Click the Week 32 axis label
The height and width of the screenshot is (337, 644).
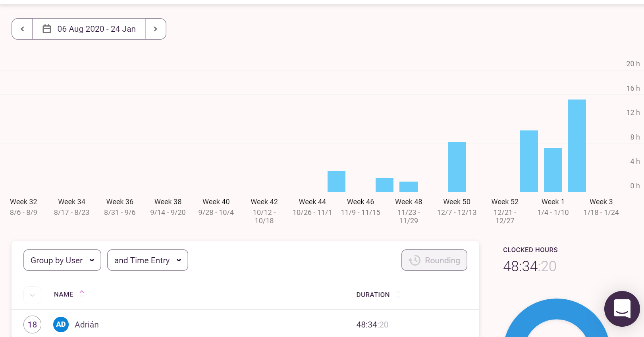click(x=23, y=202)
